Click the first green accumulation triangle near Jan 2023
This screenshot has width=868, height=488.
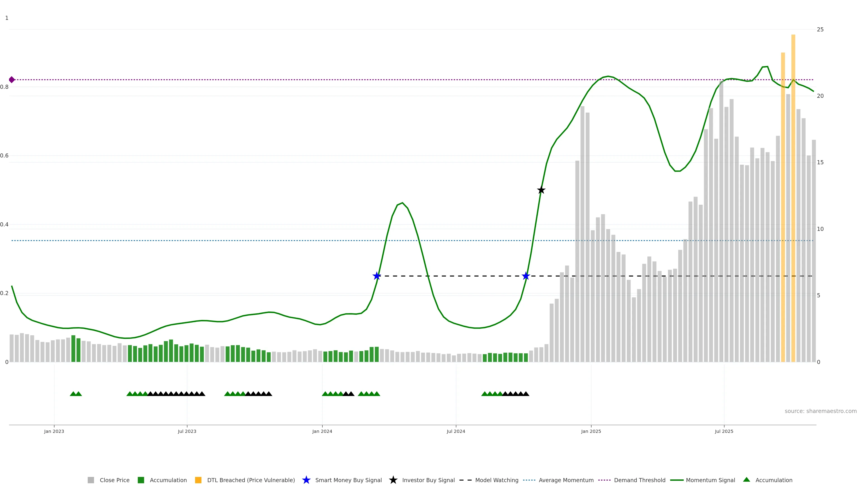pos(73,394)
